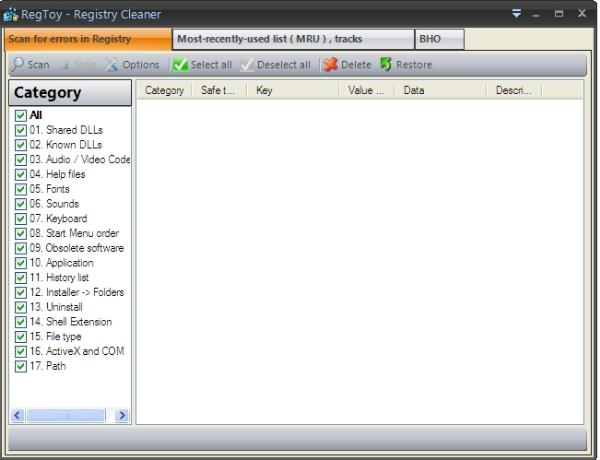
Task: Click the Category panel header
Action: tap(70, 93)
